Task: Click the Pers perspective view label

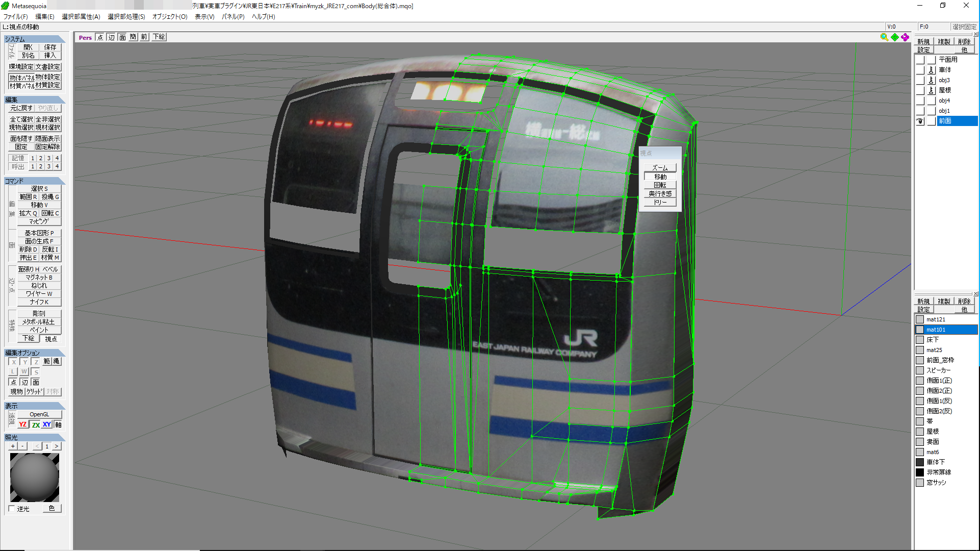Action: (85, 37)
